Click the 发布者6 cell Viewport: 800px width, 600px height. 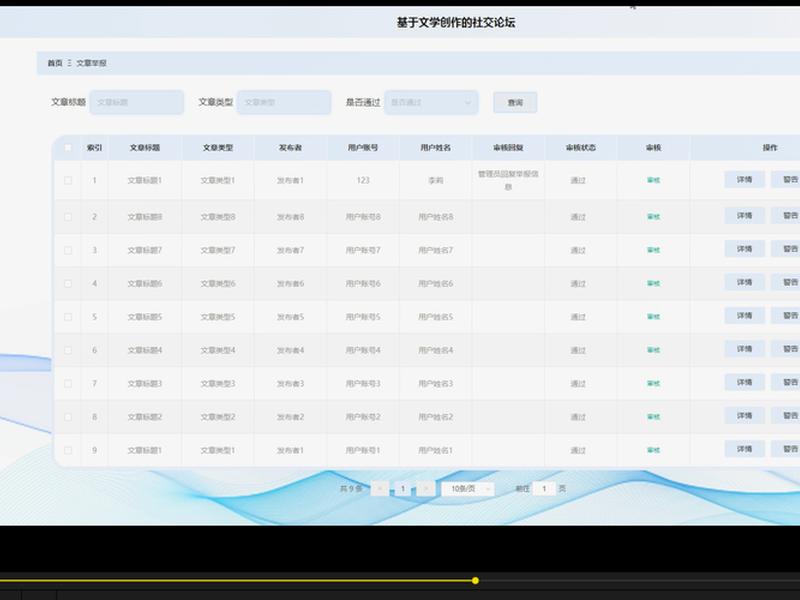point(290,284)
